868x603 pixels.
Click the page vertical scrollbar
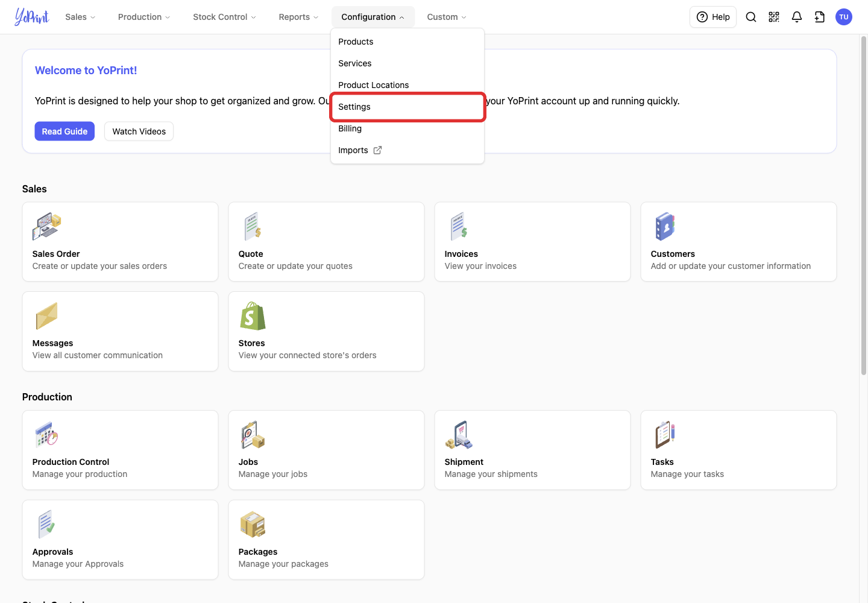(864, 205)
